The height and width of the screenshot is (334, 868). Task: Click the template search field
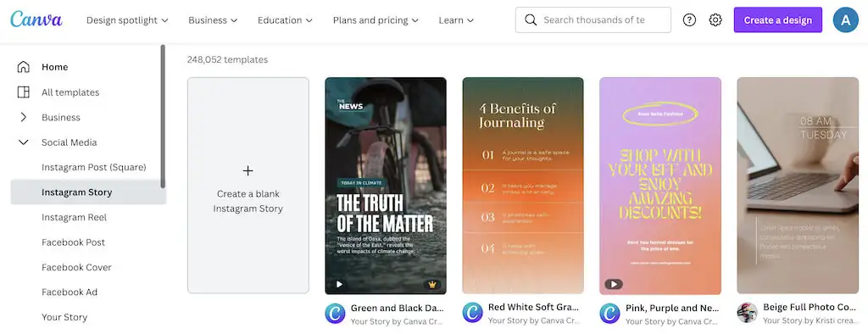coord(593,20)
